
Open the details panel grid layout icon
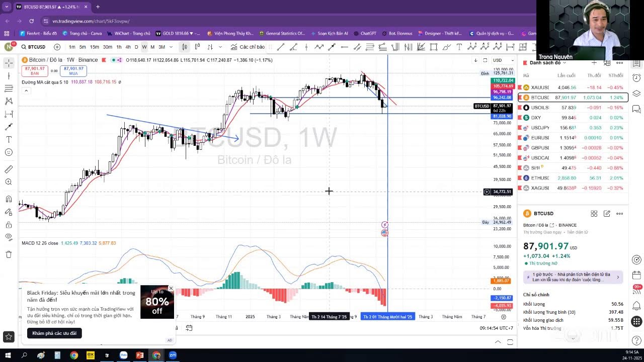(x=594, y=214)
